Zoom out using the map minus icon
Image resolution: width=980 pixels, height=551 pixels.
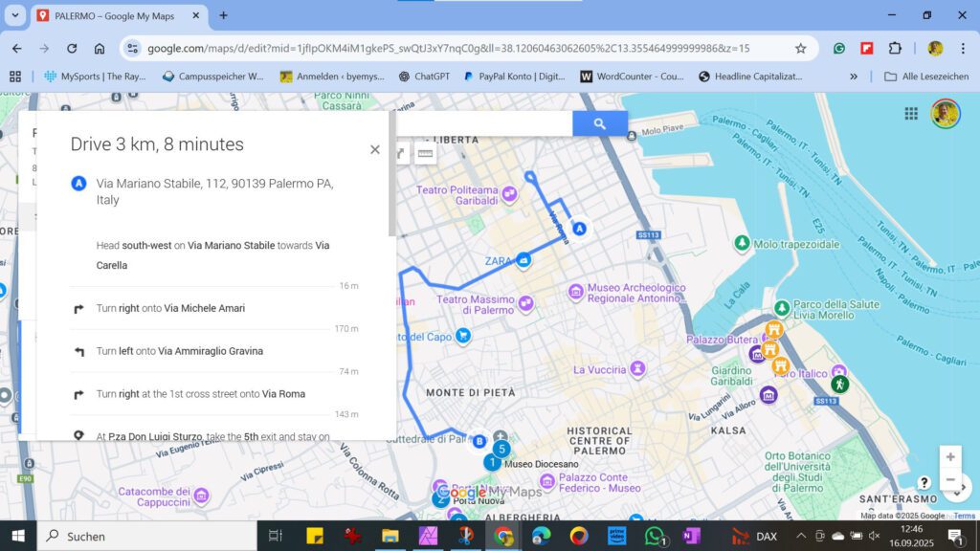pos(950,480)
